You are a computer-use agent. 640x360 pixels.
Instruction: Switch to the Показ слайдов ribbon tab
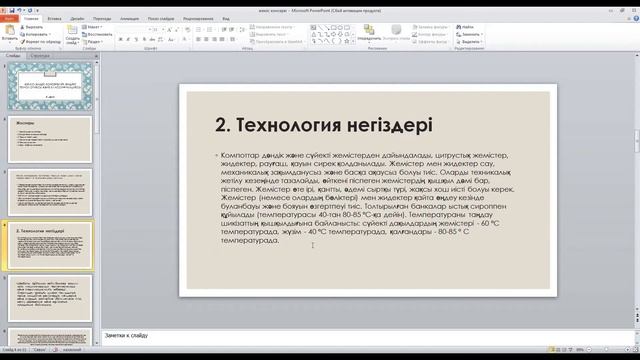point(161,19)
